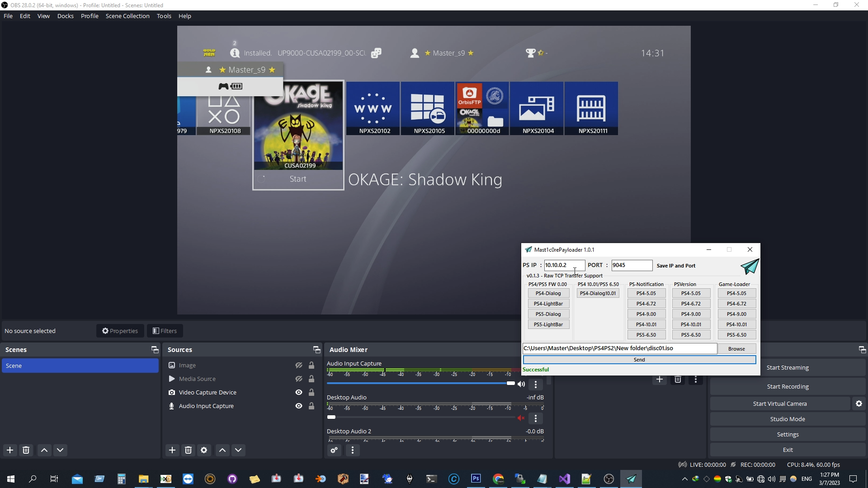Open the View menu
868x488 pixels.
coord(43,16)
